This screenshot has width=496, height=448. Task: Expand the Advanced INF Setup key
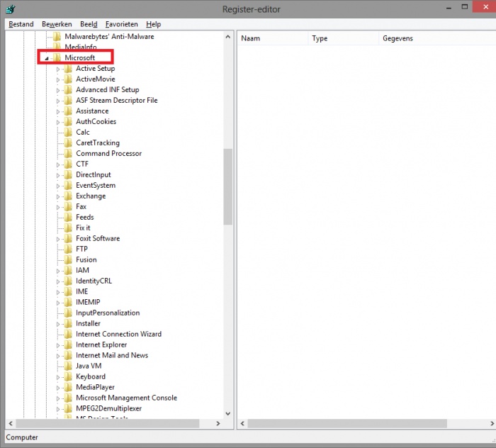[58, 90]
